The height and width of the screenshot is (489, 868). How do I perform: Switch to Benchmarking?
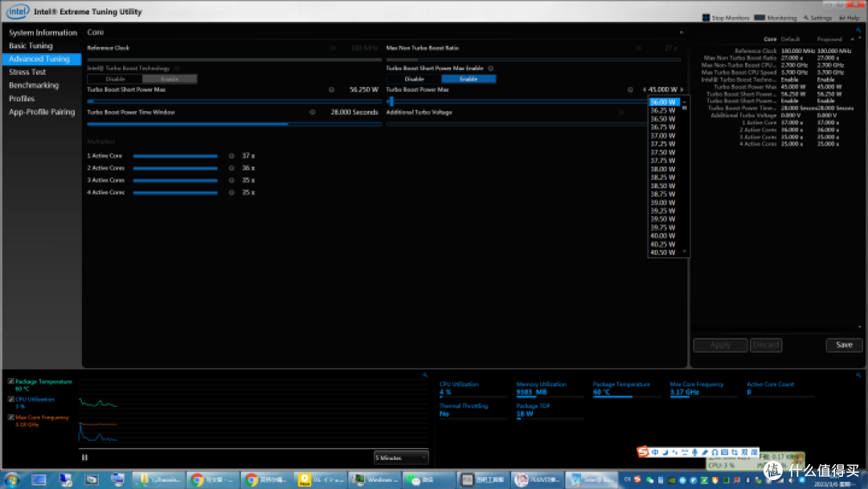pyautogui.click(x=33, y=85)
